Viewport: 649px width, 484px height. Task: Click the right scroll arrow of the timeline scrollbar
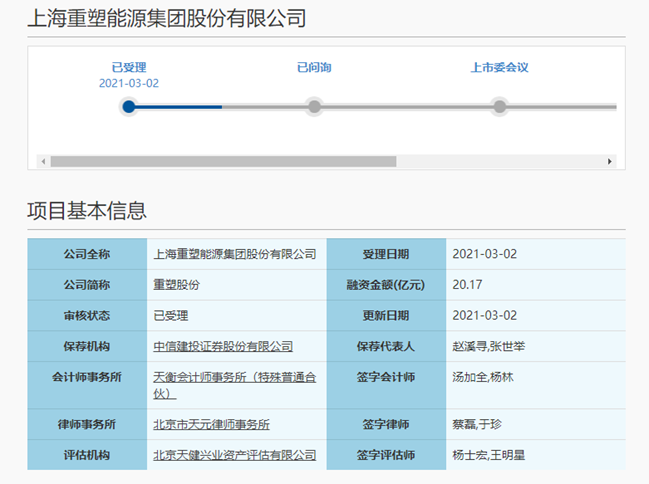click(x=610, y=161)
